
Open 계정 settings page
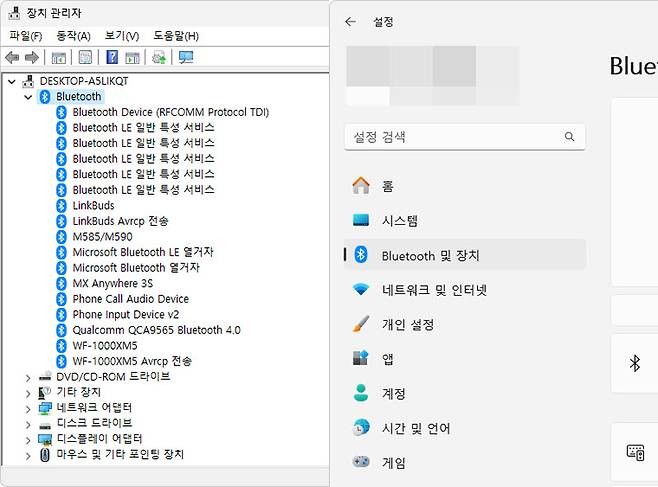465,393
